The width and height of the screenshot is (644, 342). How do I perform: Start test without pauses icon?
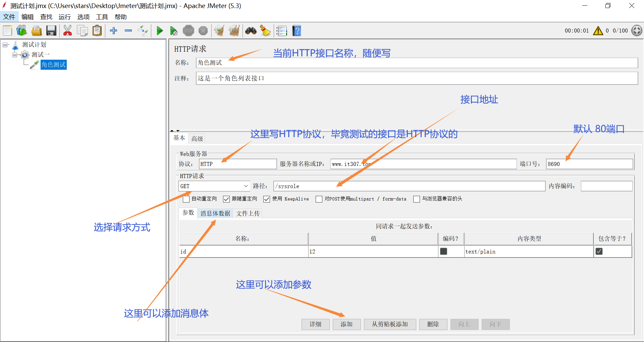174,31
